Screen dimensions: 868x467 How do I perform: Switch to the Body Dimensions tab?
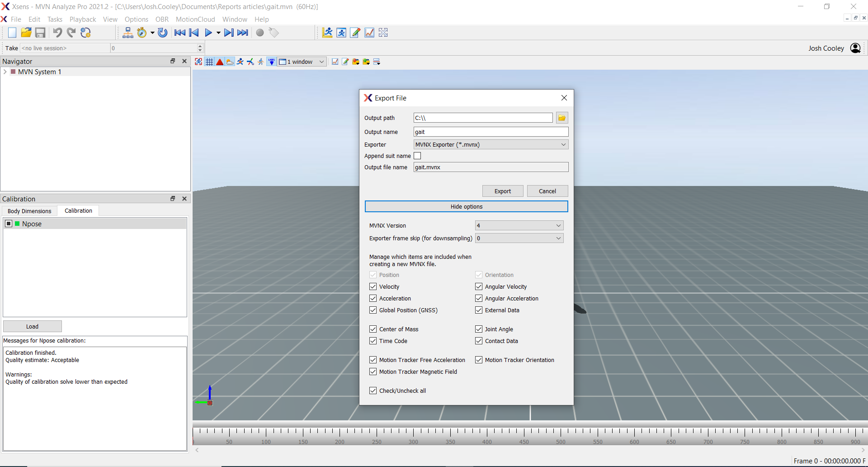click(x=29, y=211)
